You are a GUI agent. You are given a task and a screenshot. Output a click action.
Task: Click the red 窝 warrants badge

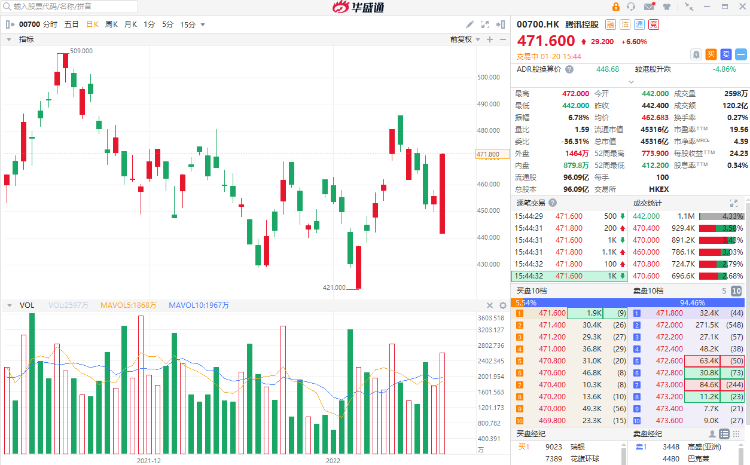(x=653, y=24)
